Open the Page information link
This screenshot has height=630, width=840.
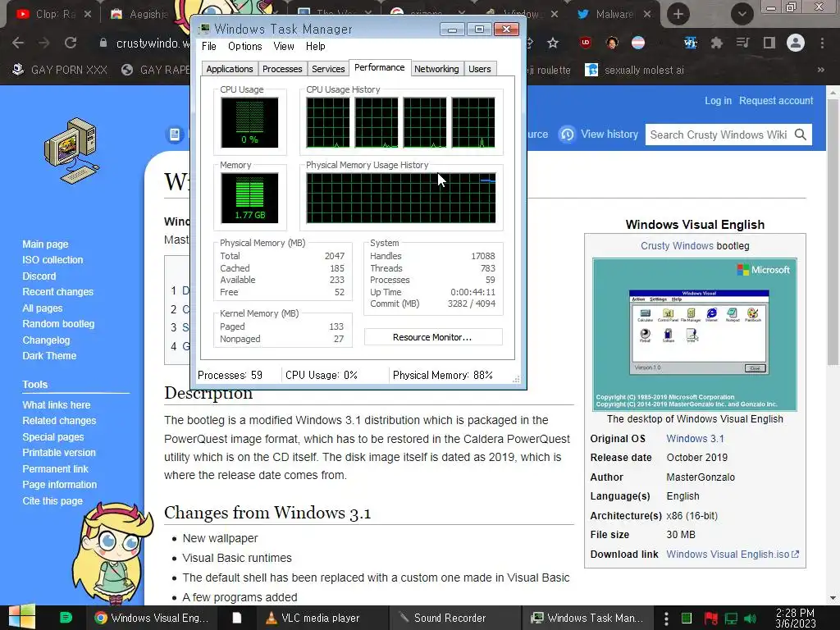click(x=59, y=485)
